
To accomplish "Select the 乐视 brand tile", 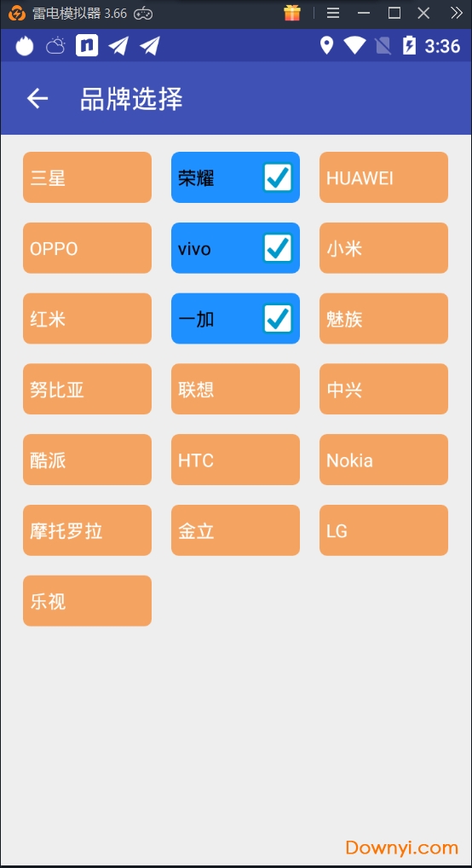I will point(88,601).
